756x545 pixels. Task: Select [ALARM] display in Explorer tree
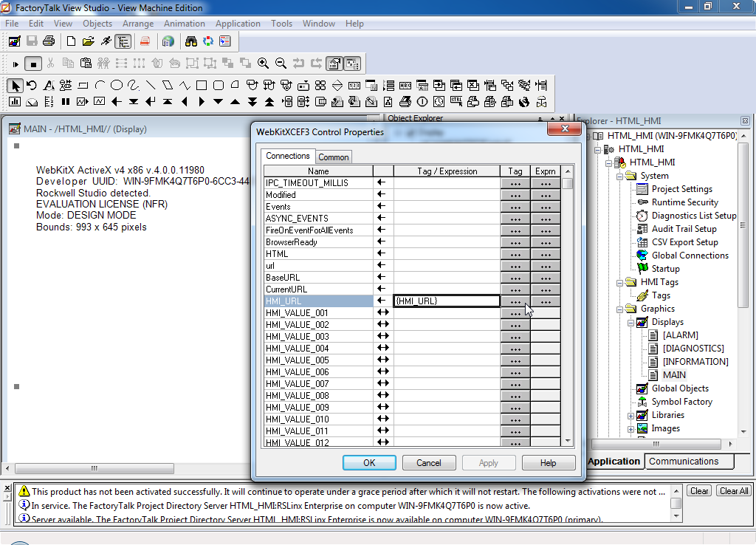680,335
